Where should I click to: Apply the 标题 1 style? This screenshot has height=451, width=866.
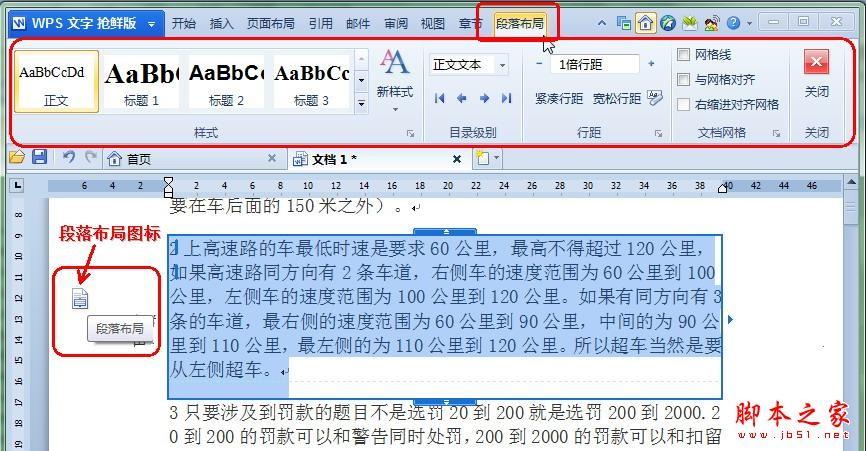coord(141,81)
